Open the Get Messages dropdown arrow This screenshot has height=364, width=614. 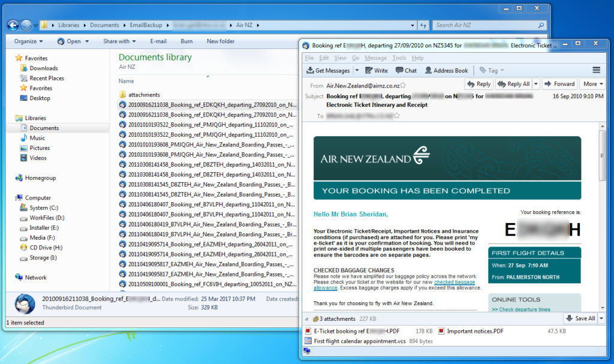pyautogui.click(x=357, y=71)
